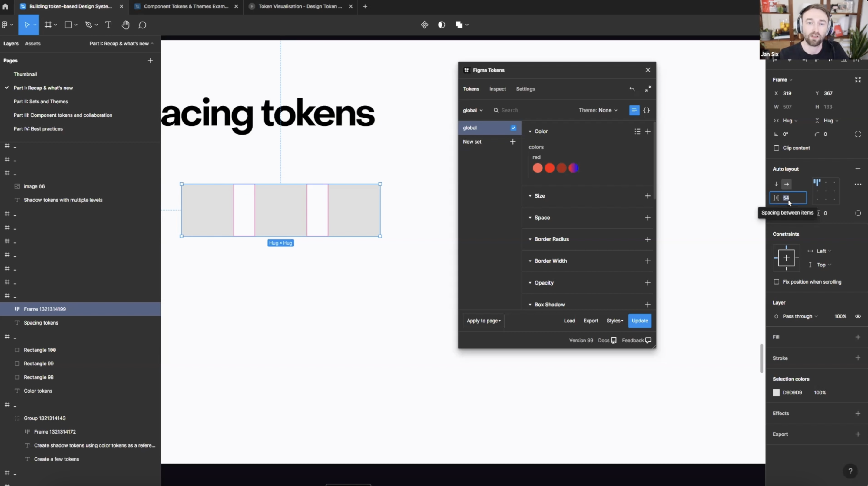This screenshot has height=486, width=868.
Task: Add a new Size token
Action: (648, 196)
